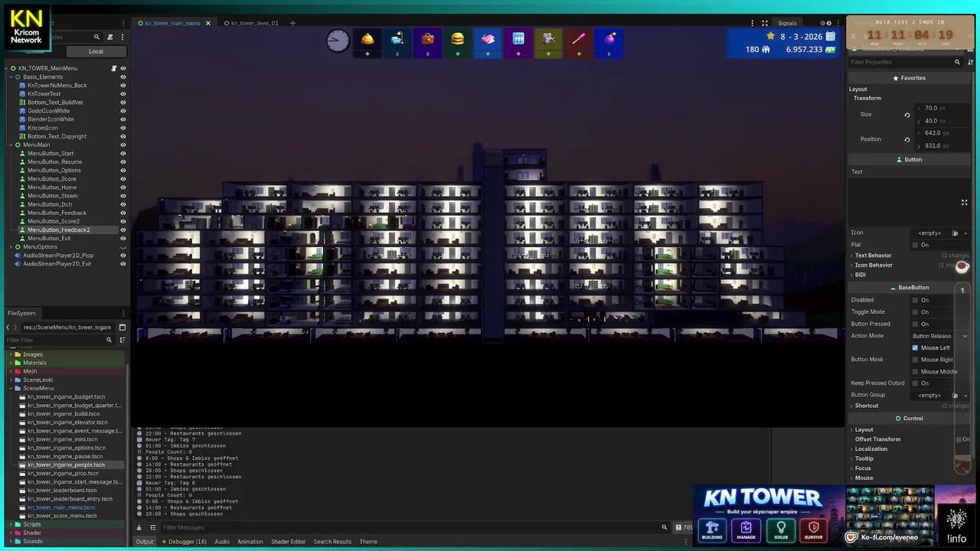980x551 pixels.
Task: Hide the Basis_Elements node
Action: click(122, 77)
